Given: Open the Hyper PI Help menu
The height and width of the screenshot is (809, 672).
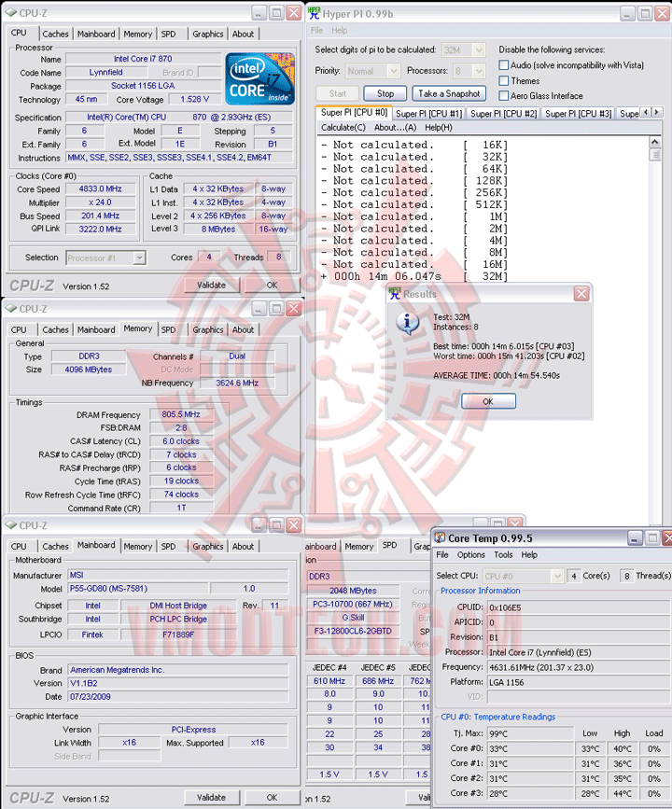Looking at the screenshot, I should click(339, 31).
